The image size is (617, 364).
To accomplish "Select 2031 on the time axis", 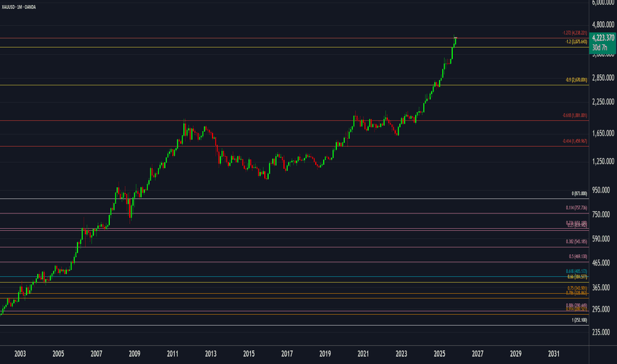I will pyautogui.click(x=554, y=354).
